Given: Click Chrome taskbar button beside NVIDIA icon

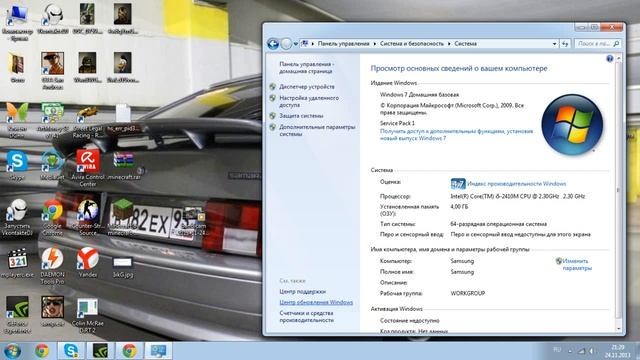Looking at the screenshot, I should coord(129,351).
